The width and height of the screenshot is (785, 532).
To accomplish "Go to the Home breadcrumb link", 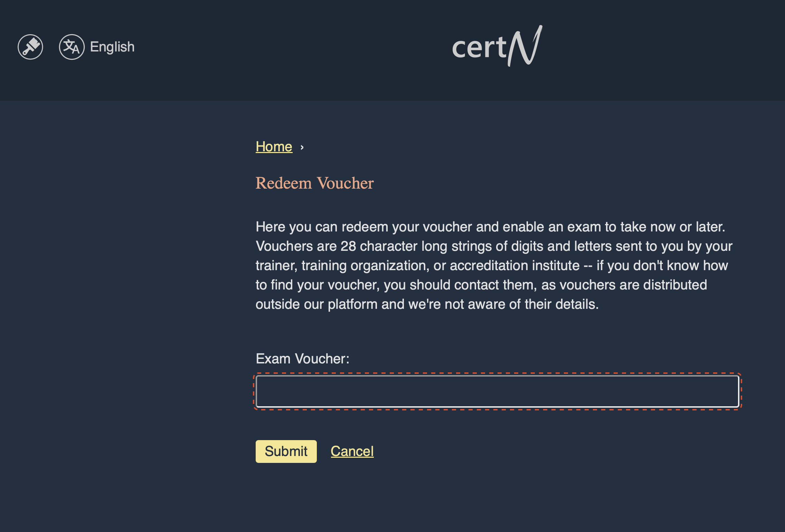I will pyautogui.click(x=274, y=147).
